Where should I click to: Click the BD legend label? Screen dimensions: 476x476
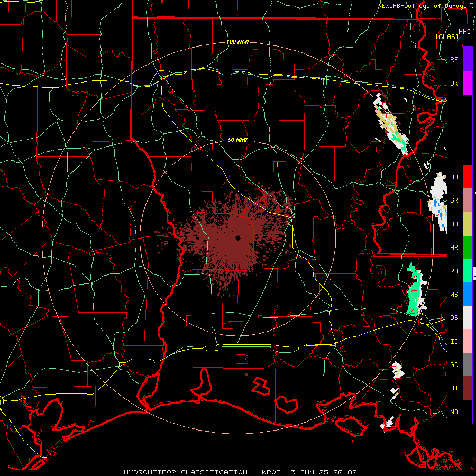pyautogui.click(x=454, y=224)
